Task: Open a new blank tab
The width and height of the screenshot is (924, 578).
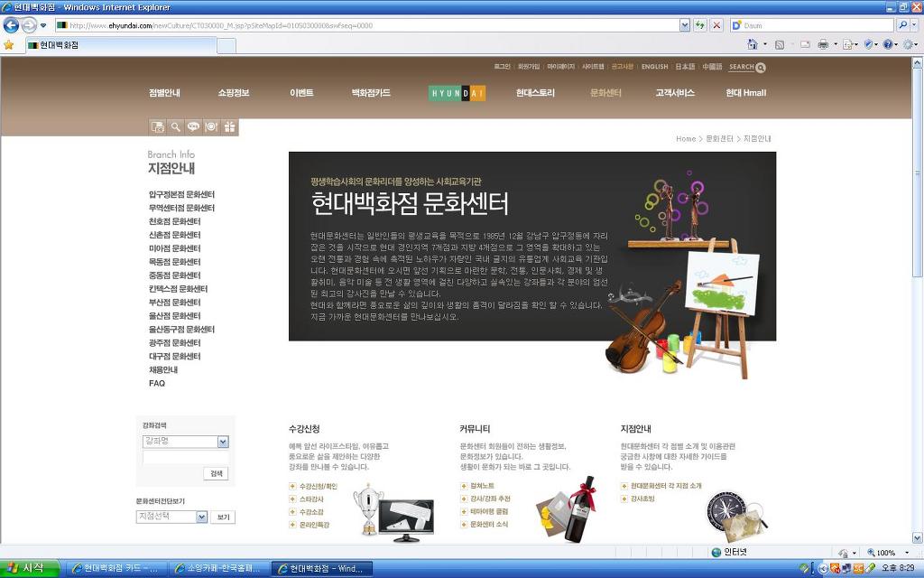Action: [226, 45]
